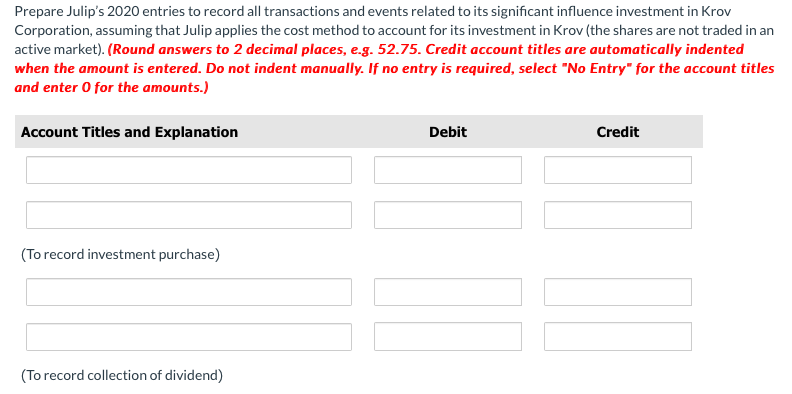The image size is (792, 394).
Task: Click the "To record investment purchase" note
Action: click(120, 254)
